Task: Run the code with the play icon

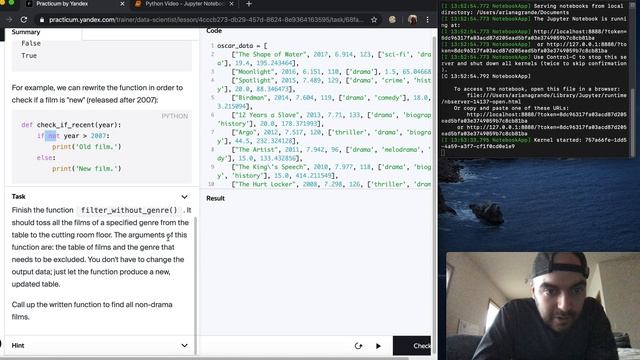Action: [x=378, y=346]
